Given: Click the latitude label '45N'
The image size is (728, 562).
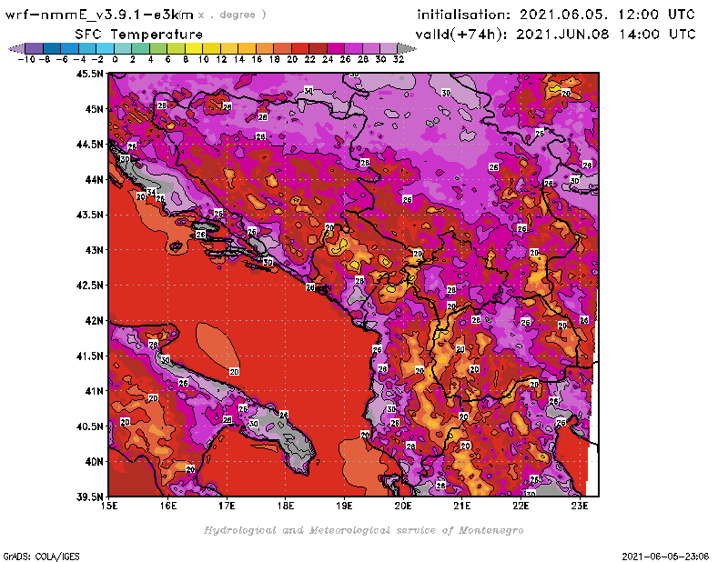Looking at the screenshot, I should tap(95, 109).
